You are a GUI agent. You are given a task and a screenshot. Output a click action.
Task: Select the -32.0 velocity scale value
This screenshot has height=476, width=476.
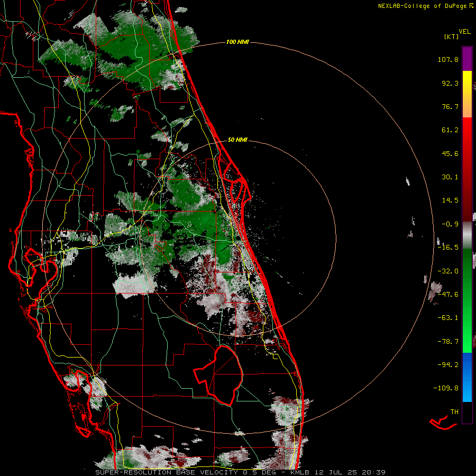[x=448, y=271]
